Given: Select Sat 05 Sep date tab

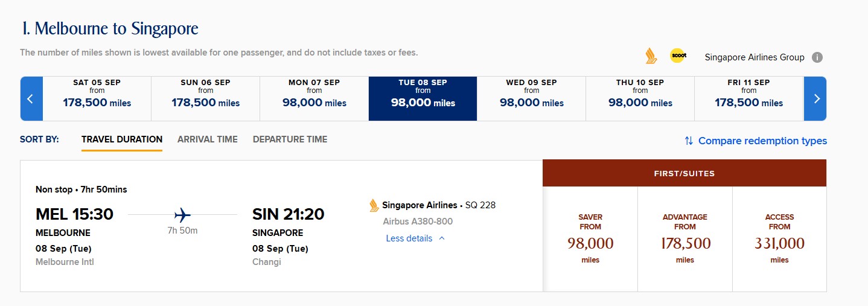Looking at the screenshot, I should click(x=97, y=98).
